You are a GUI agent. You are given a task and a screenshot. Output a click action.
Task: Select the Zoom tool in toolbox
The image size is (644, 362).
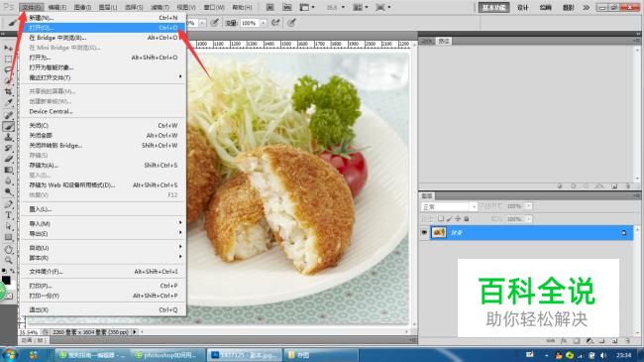coord(8,260)
